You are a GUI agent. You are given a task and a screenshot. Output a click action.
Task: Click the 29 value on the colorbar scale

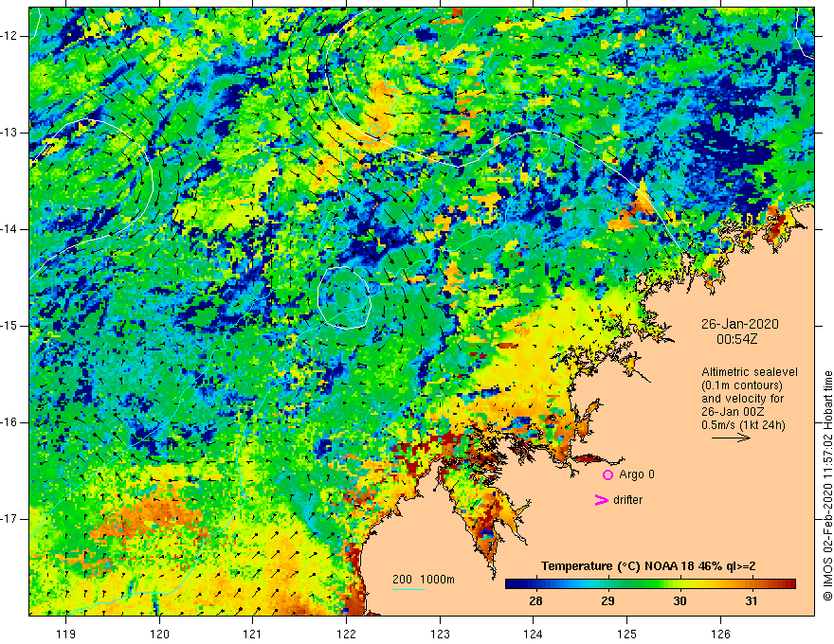607,601
